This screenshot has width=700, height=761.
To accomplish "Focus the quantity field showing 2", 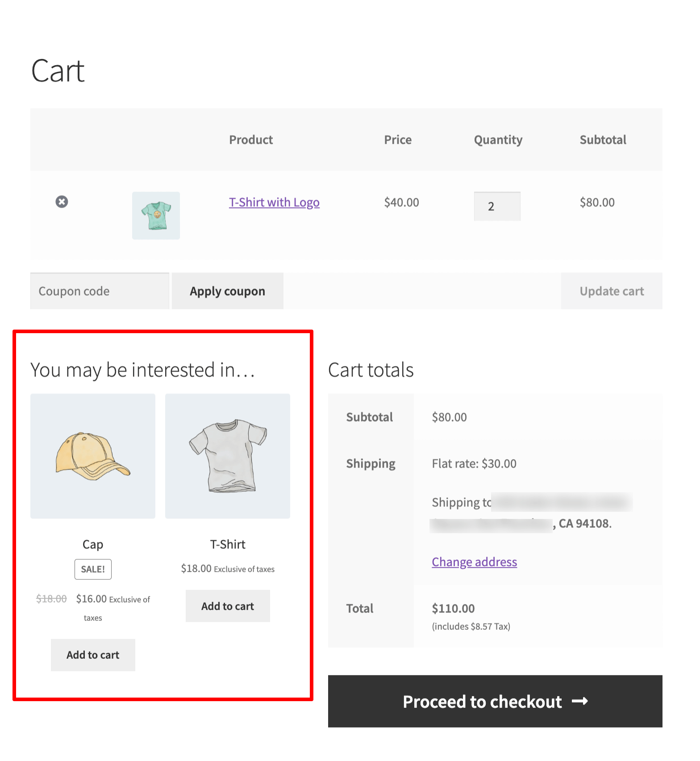I will (x=497, y=206).
